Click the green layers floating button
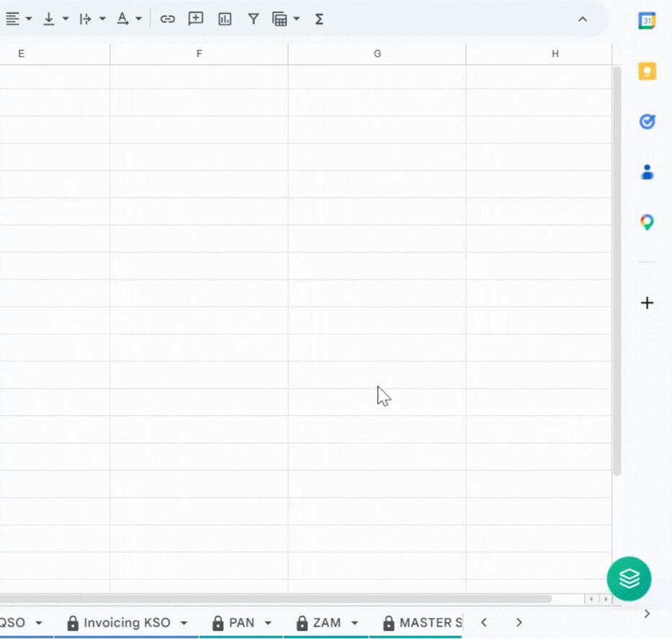Screen dimensions: 672x639 point(629,578)
